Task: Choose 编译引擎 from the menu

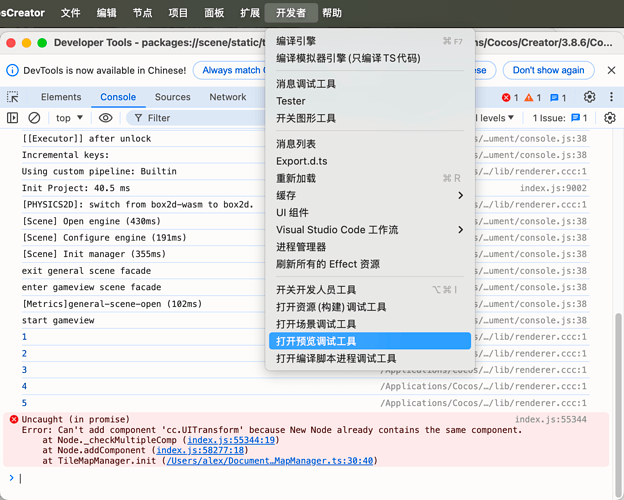Action: tap(370, 41)
